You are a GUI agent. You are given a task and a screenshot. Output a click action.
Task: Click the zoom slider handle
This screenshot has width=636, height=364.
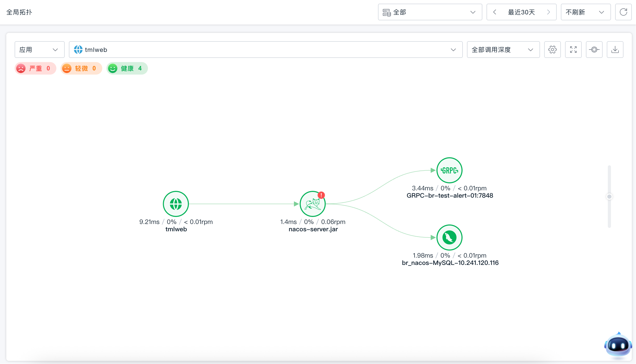pos(609,197)
